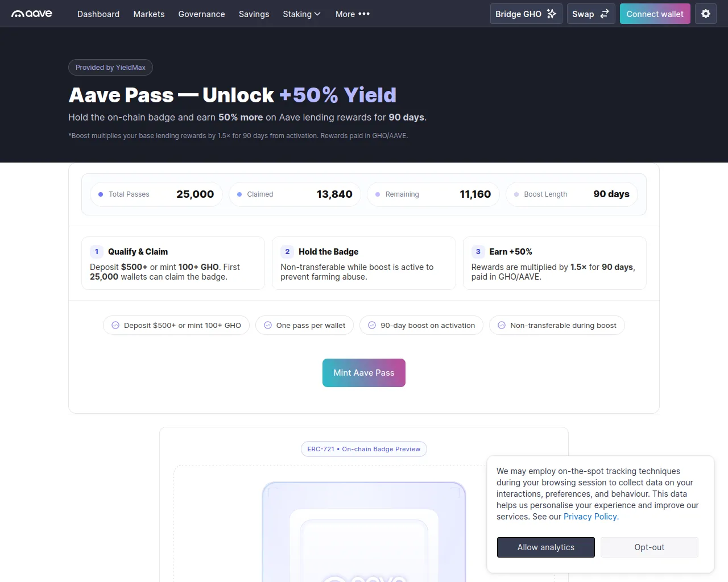Click the Deposit $500+ or mint 100+ GHO chip

(x=176, y=325)
